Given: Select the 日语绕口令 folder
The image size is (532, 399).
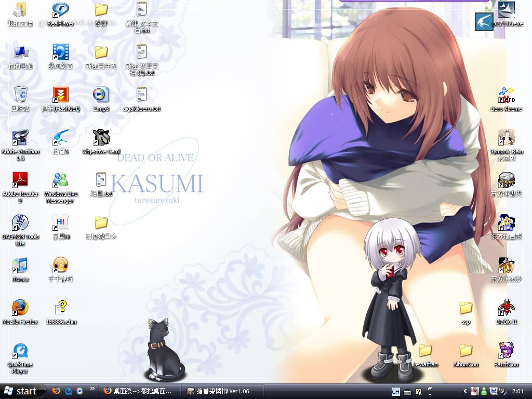Looking at the screenshot, I should [x=101, y=228].
